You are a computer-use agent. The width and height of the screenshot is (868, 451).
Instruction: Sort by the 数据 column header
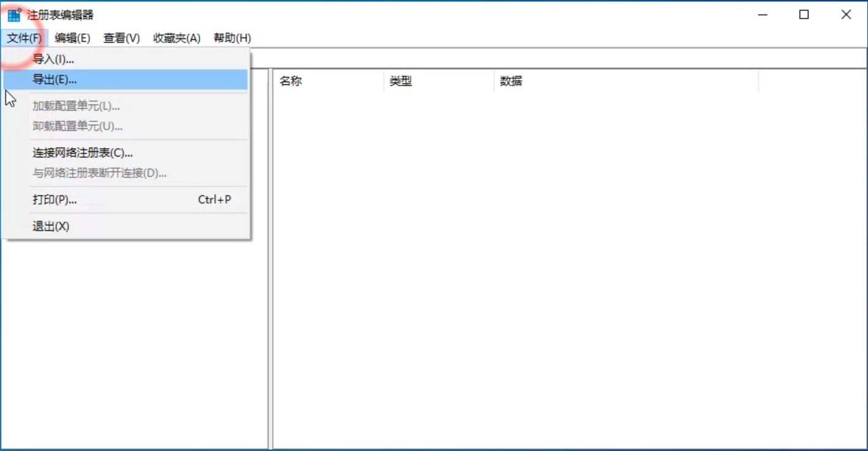point(509,81)
